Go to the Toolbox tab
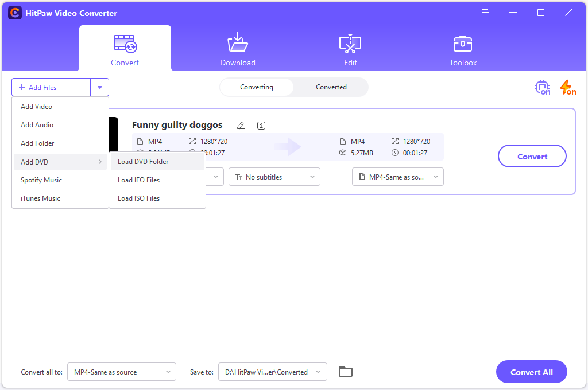 (x=463, y=49)
